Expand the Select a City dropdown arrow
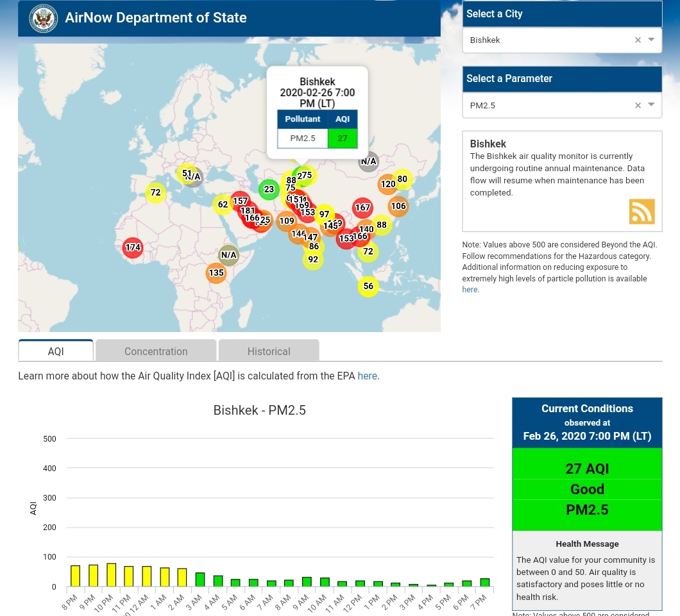680x616 pixels. (x=651, y=40)
